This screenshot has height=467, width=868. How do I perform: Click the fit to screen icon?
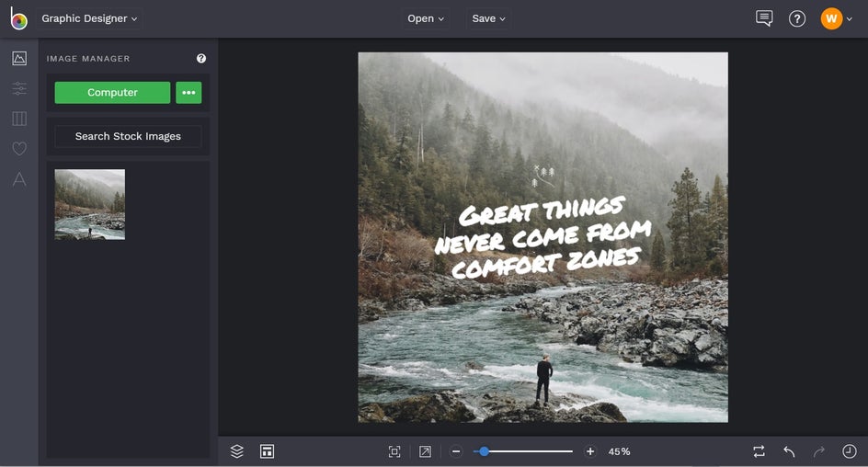(394, 451)
